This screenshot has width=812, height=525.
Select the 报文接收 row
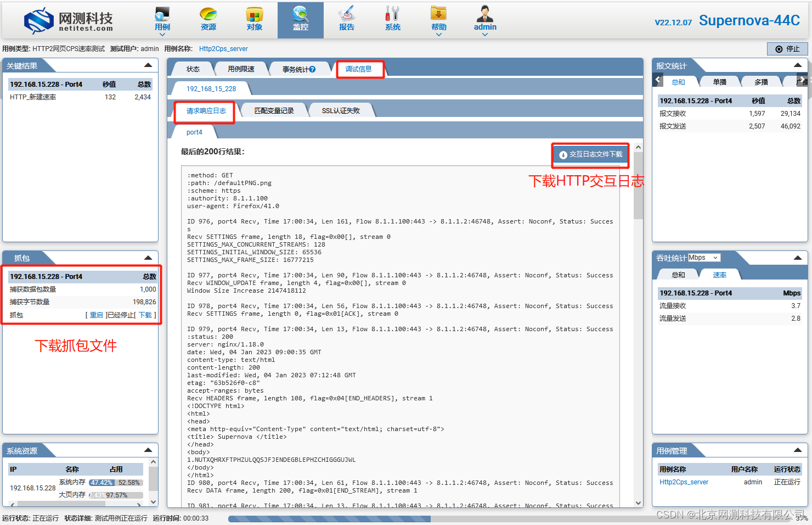(730, 114)
